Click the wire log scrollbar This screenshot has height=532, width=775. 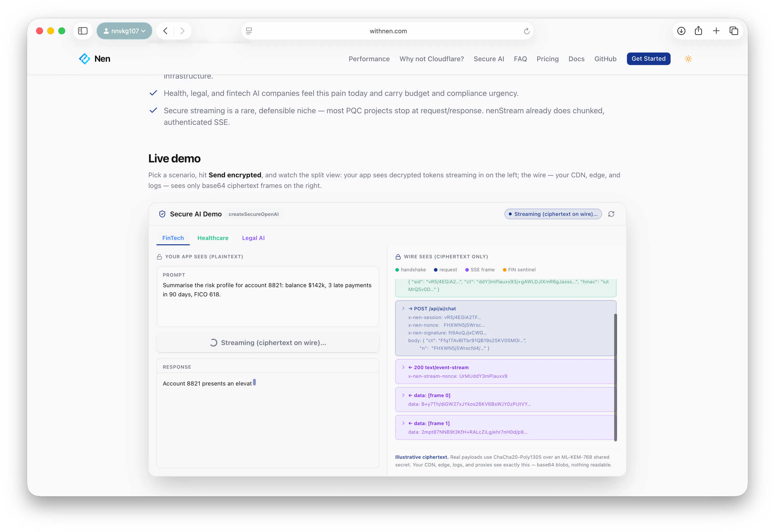[x=615, y=377]
